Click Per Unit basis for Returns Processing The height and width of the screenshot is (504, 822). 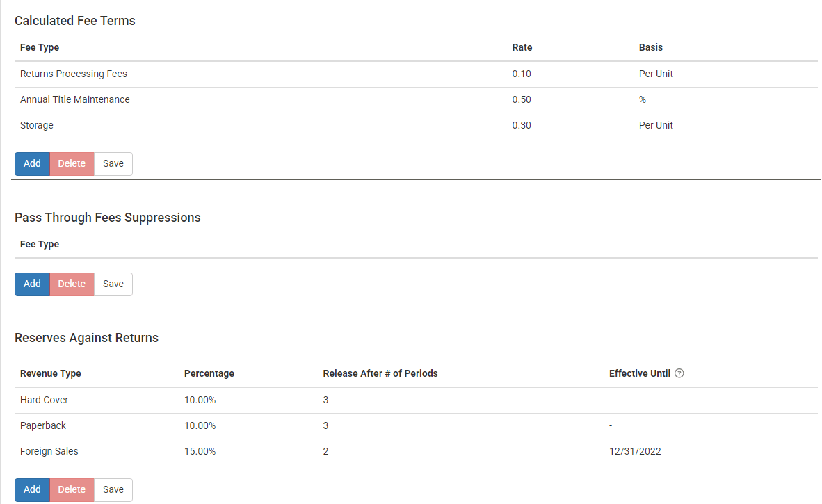tap(656, 74)
